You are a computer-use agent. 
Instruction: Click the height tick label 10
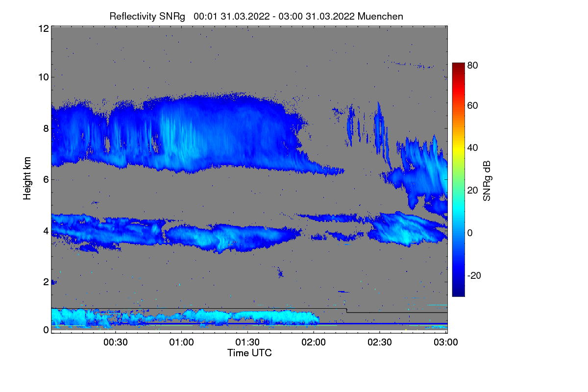[43, 77]
